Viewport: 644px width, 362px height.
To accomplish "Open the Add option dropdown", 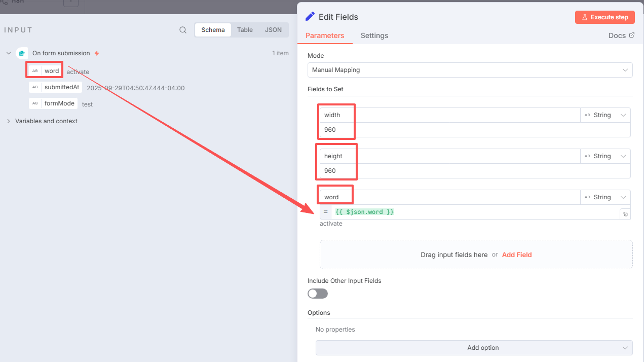I will tap(474, 348).
